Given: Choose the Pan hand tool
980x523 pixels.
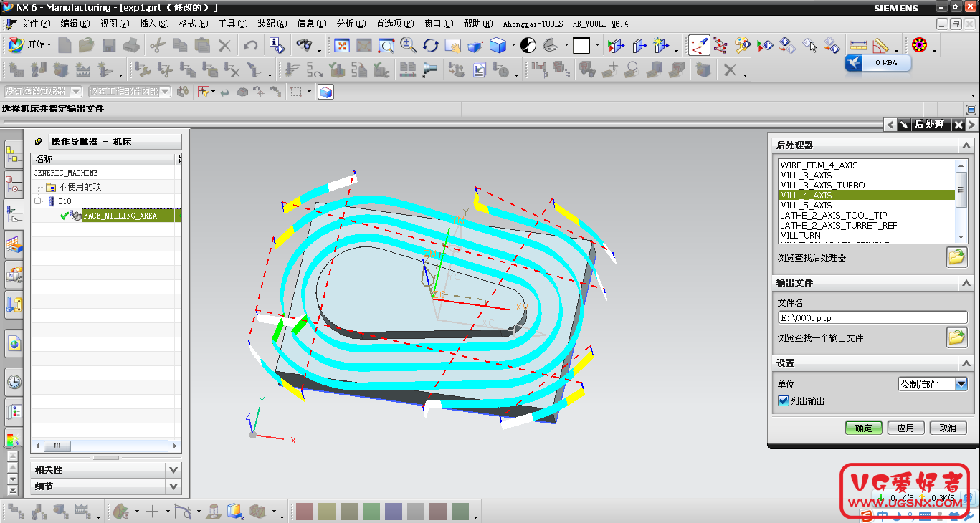Looking at the screenshot, I should 452,46.
